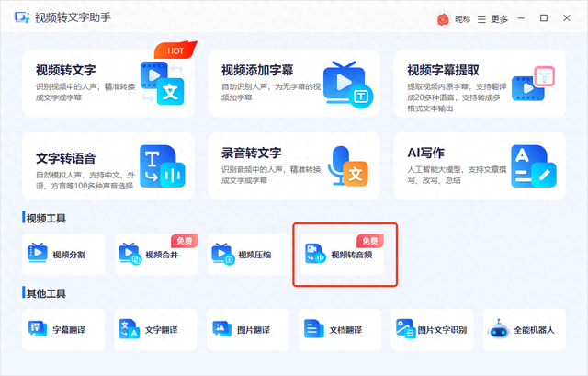Click the 识别视频中的人声 description text

point(85,92)
